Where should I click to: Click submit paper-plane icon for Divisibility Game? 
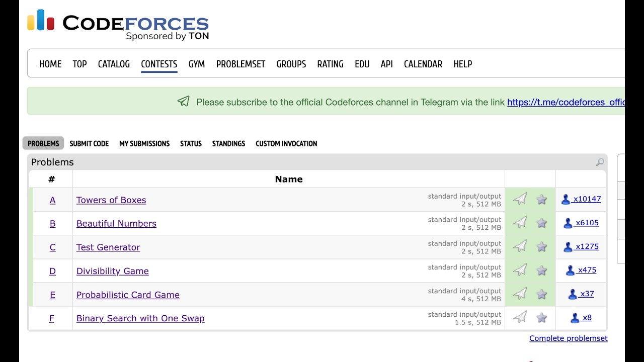(520, 270)
